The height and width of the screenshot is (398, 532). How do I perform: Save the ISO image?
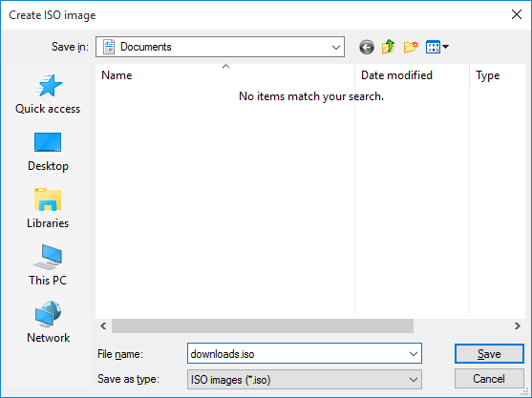pos(489,354)
